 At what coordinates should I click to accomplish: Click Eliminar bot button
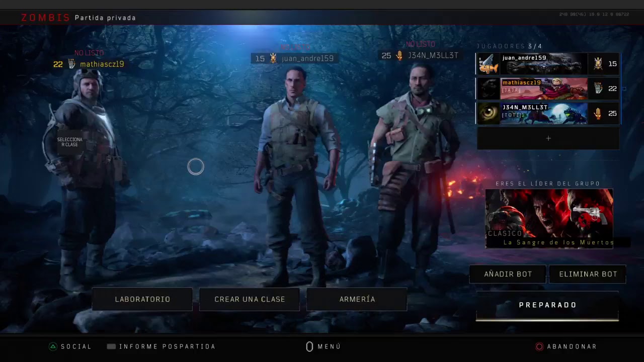[x=588, y=274]
